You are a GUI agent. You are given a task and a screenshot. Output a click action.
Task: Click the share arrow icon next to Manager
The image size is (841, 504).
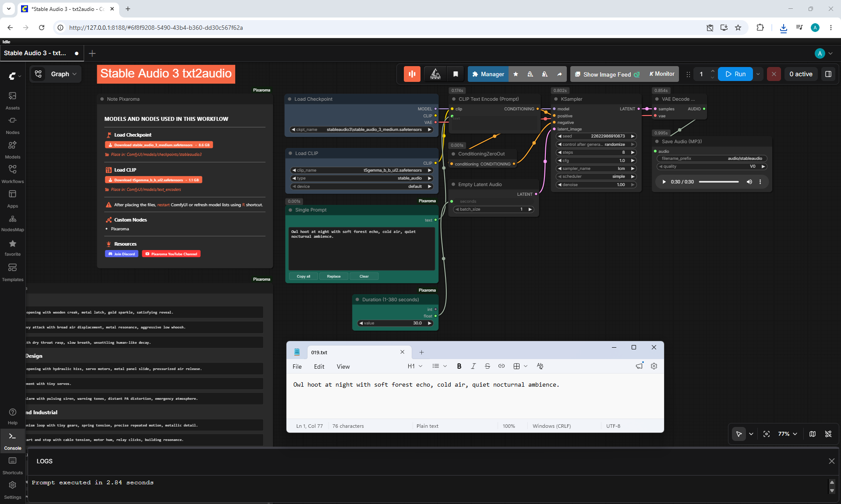coord(559,74)
